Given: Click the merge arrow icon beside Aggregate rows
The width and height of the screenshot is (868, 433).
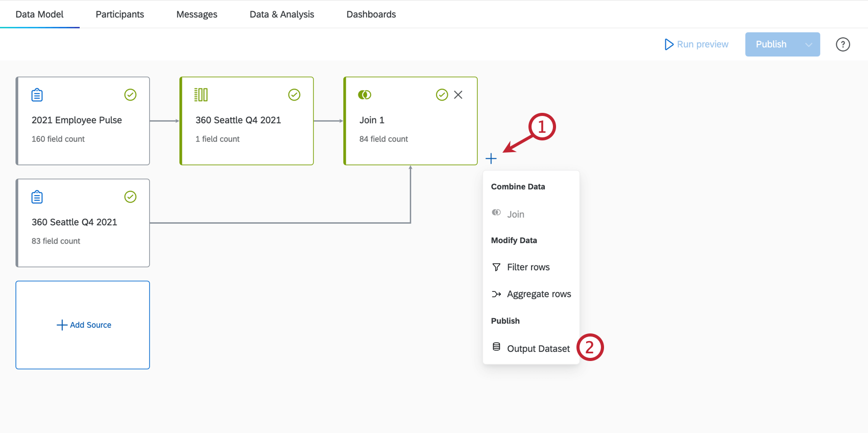Looking at the screenshot, I should (x=496, y=294).
